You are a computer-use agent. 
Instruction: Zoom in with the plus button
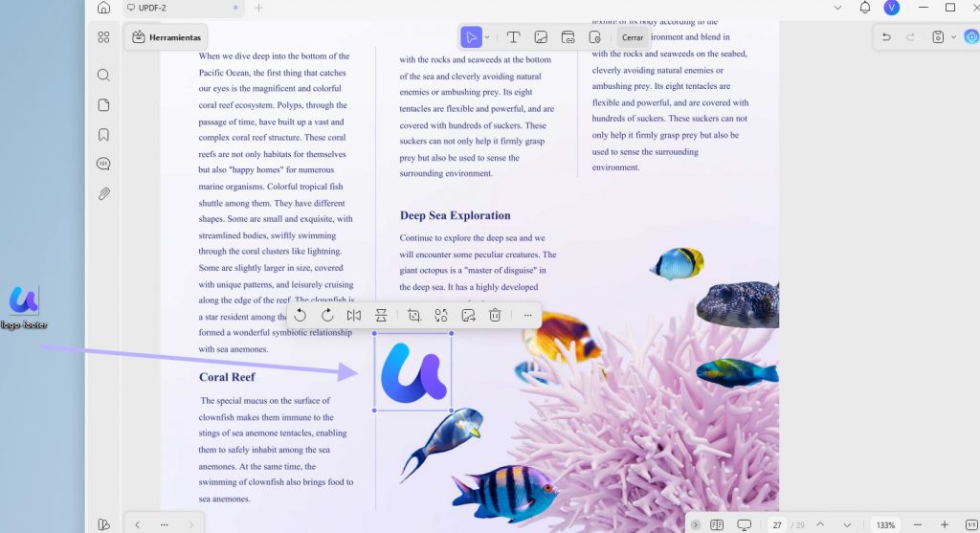coord(945,525)
